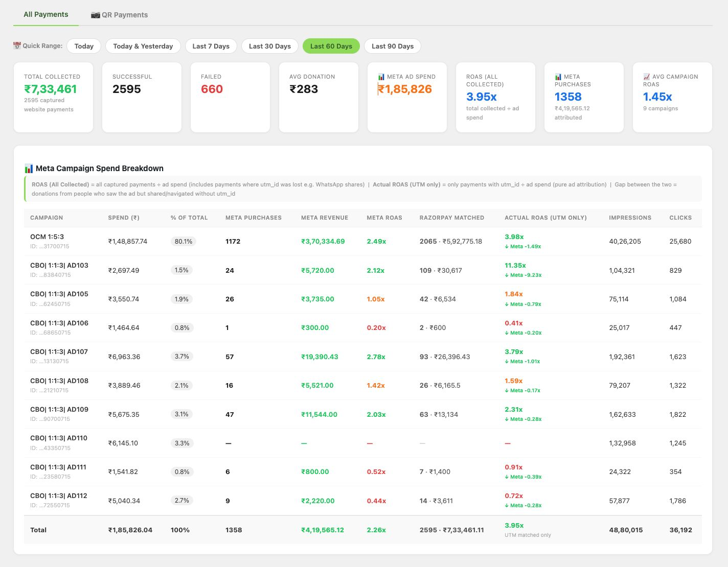Click the OCM 1:5:3 campaign row

pos(363,241)
